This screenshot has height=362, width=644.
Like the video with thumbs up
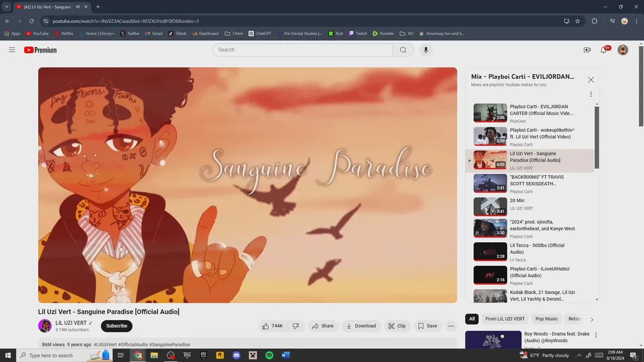[x=272, y=326]
